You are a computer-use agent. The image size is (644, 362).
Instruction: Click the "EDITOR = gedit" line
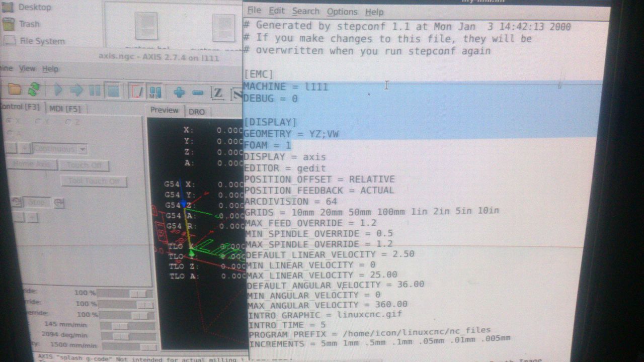285,168
